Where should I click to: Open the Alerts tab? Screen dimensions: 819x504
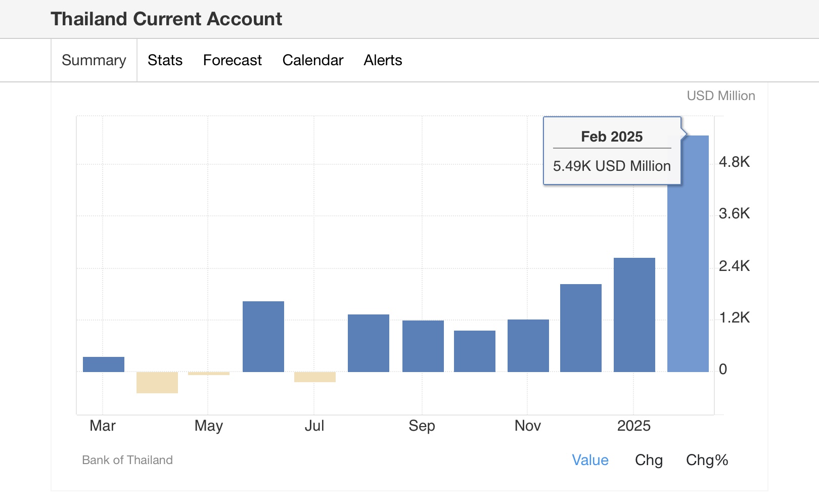[383, 60]
